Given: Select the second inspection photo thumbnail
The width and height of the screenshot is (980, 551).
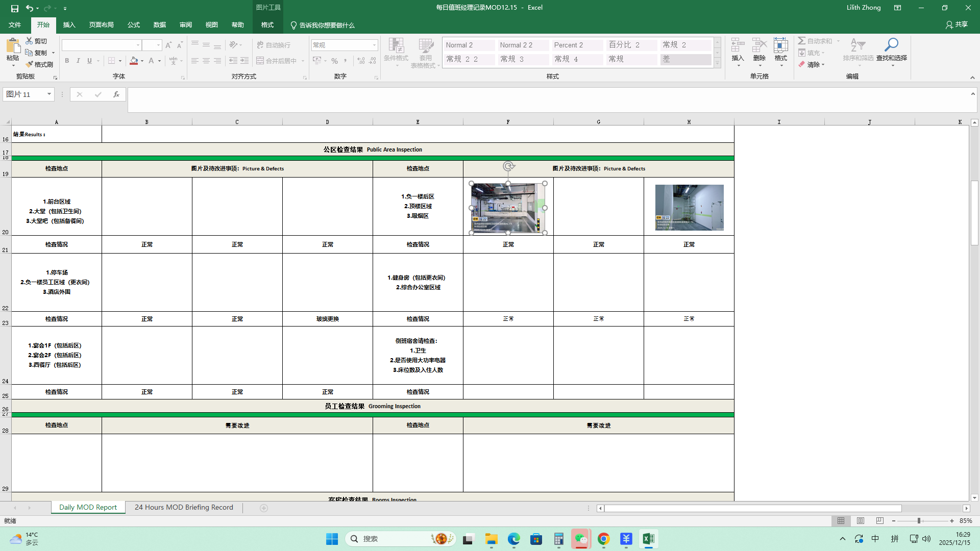Looking at the screenshot, I should [x=689, y=207].
